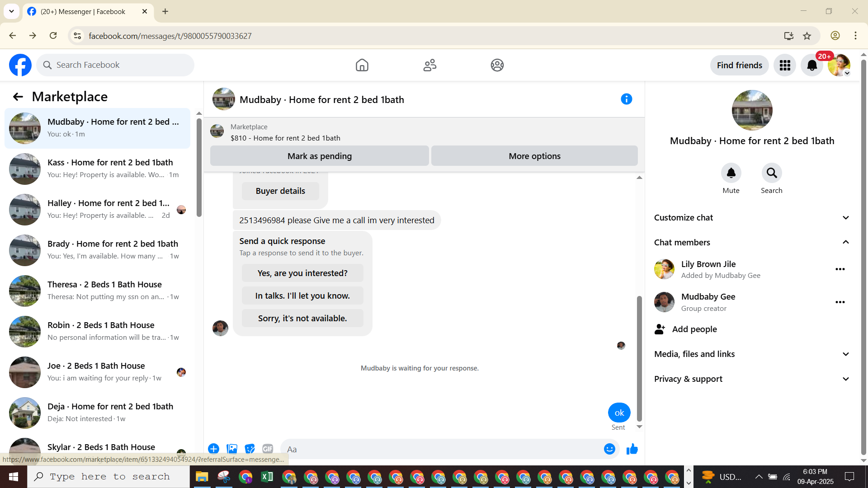Choose a GIF in the composer

point(268,449)
